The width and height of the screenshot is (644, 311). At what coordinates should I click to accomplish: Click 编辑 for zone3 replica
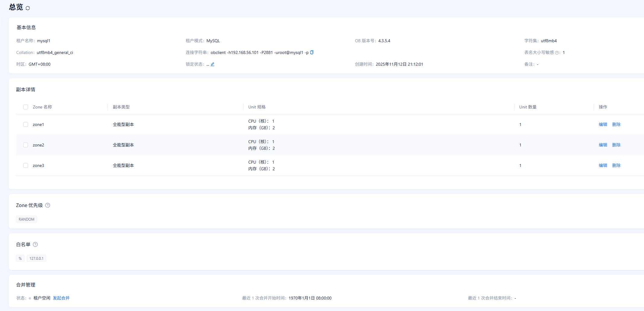[603, 165]
